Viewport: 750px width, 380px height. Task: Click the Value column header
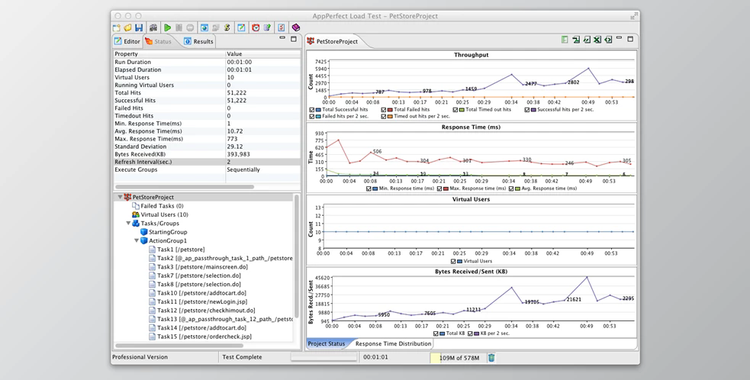click(x=263, y=54)
